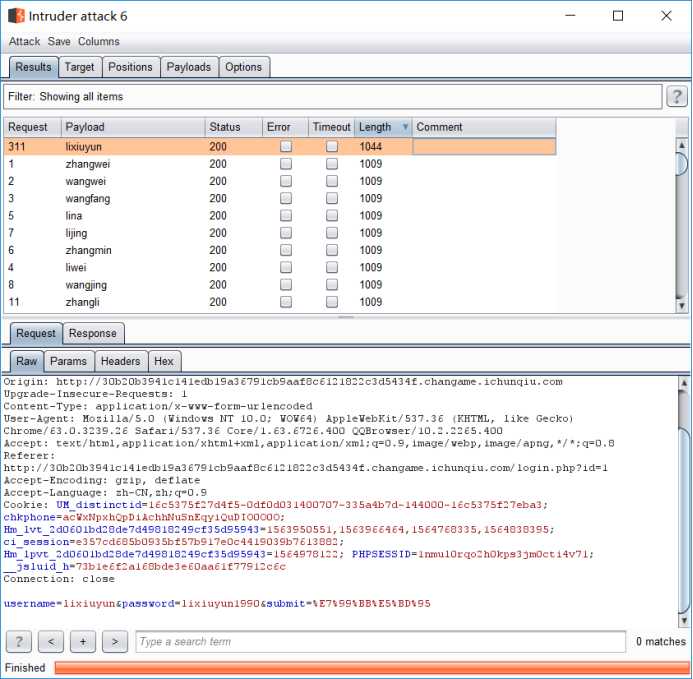Open the Columns menu
Screen dimensions: 693x679
pos(99,42)
